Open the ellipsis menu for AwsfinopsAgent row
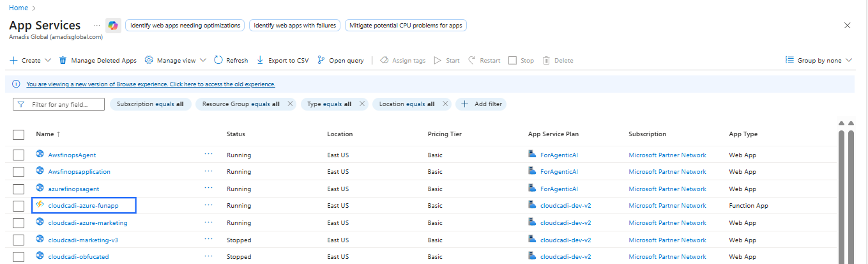Image resolution: width=868 pixels, height=264 pixels. [208, 155]
